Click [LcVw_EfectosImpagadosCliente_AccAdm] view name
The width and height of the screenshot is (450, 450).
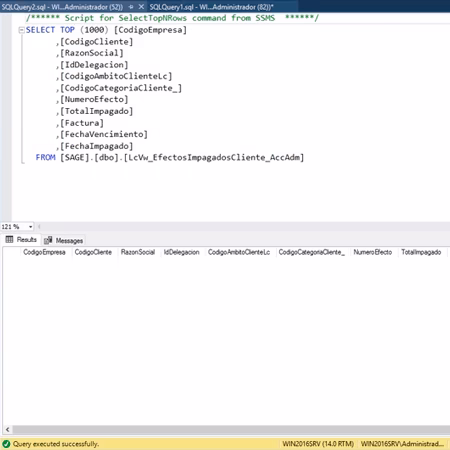(x=214, y=157)
